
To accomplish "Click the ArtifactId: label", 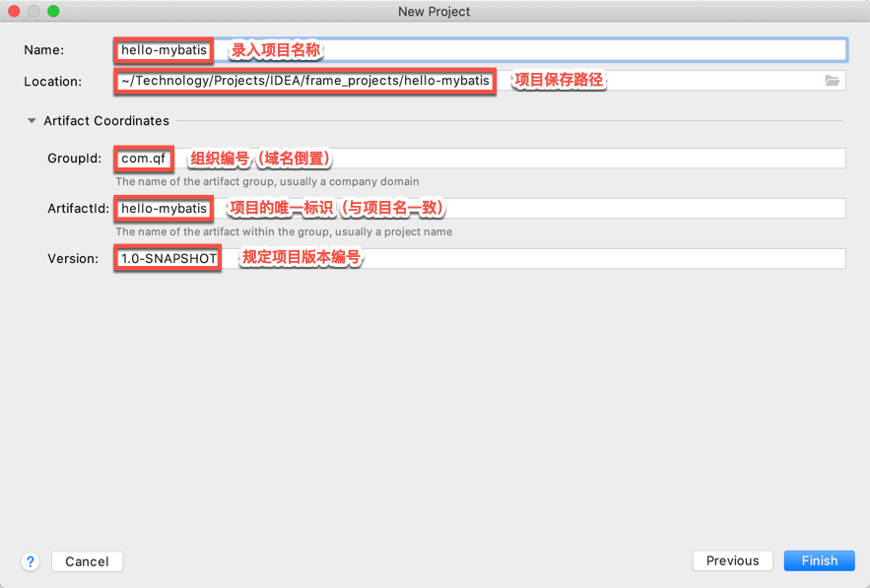I will tap(78, 208).
